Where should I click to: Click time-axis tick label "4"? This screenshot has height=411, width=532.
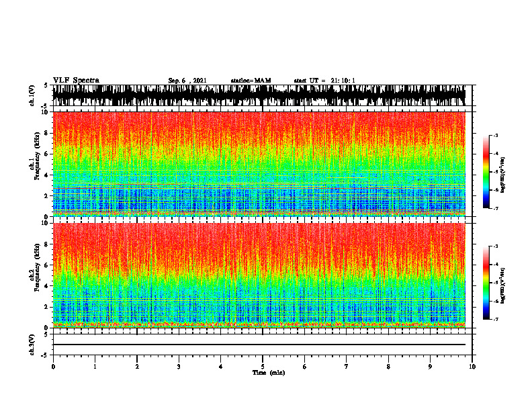pyautogui.click(x=221, y=367)
